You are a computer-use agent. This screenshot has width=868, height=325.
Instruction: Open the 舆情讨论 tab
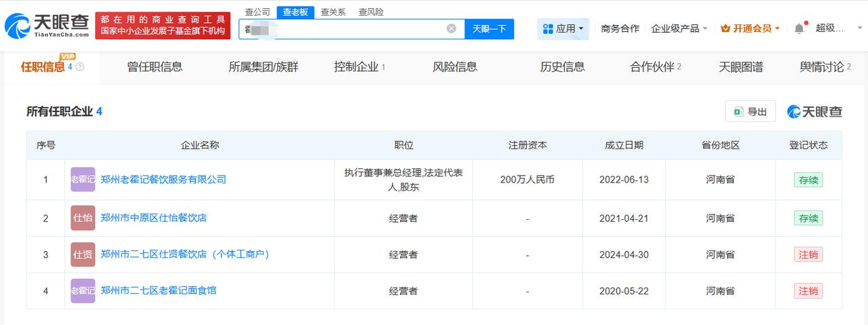[826, 67]
